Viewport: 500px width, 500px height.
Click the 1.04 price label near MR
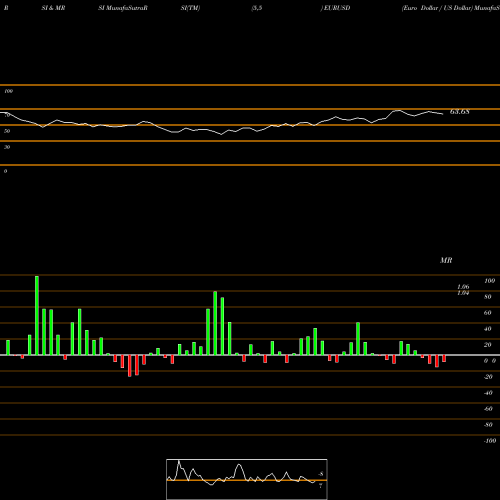coord(463,293)
